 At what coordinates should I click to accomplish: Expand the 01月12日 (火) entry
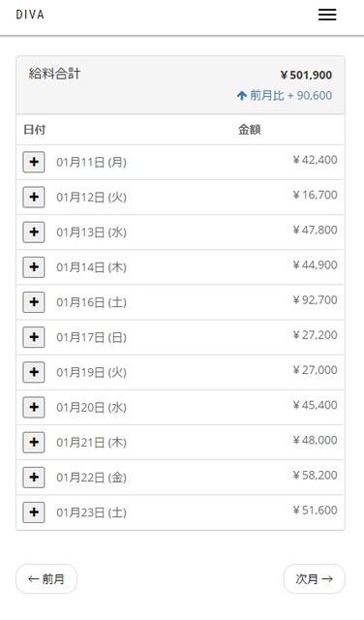34,197
